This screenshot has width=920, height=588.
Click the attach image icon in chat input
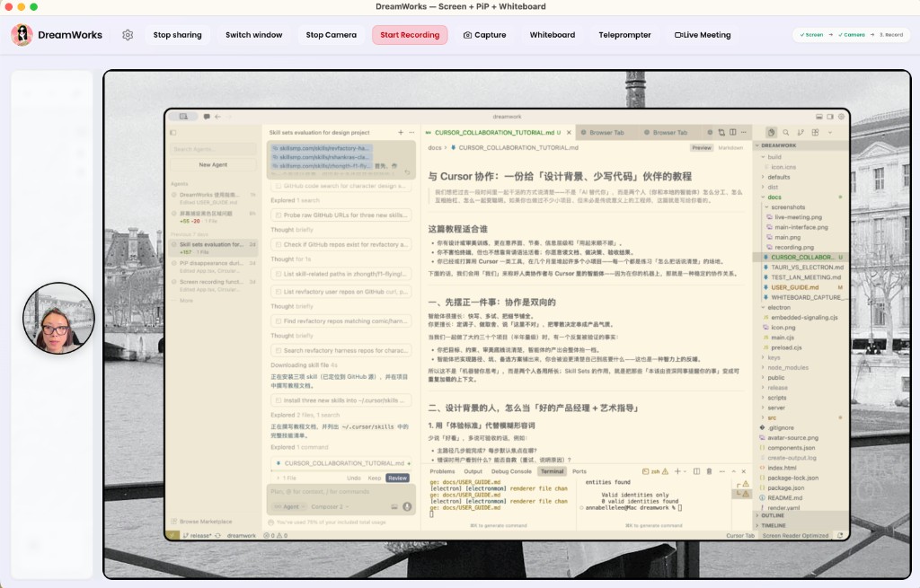[x=394, y=506]
